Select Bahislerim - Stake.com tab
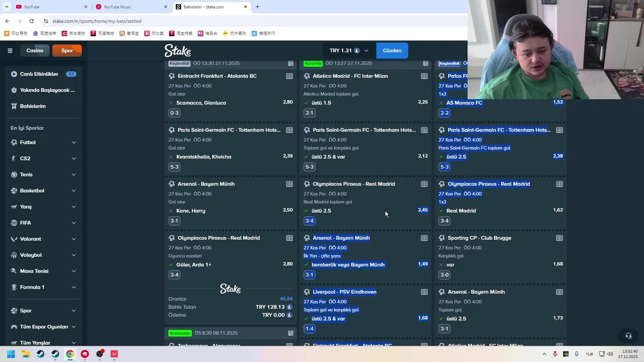 [x=211, y=7]
